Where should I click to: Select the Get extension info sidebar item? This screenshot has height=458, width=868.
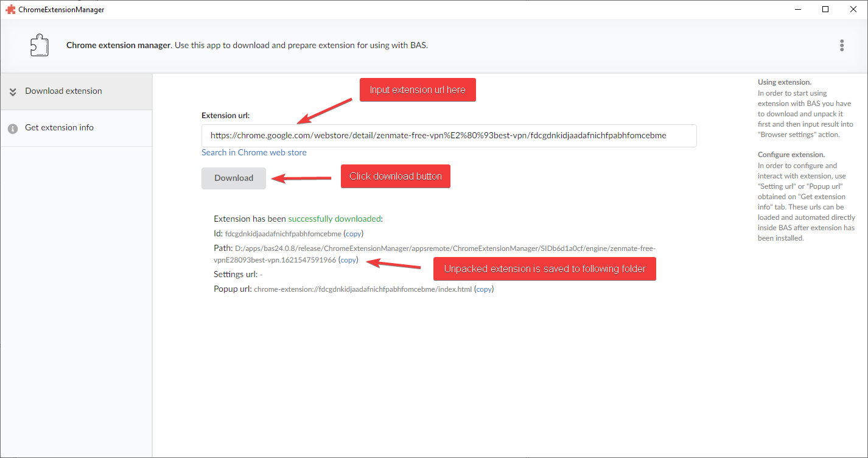[x=59, y=127]
